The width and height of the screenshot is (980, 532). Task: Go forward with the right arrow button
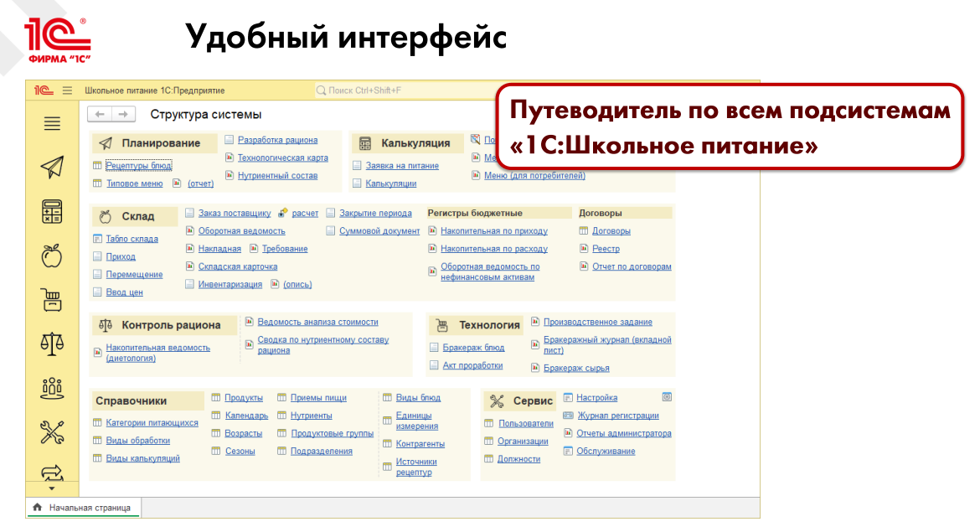tap(123, 114)
